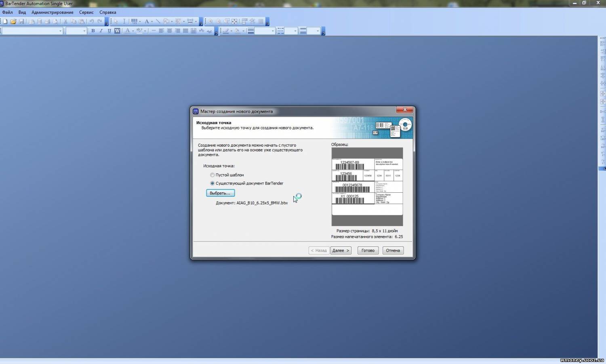This screenshot has height=364, width=606.
Task: Click the 'Готово' button
Action: pyautogui.click(x=368, y=250)
